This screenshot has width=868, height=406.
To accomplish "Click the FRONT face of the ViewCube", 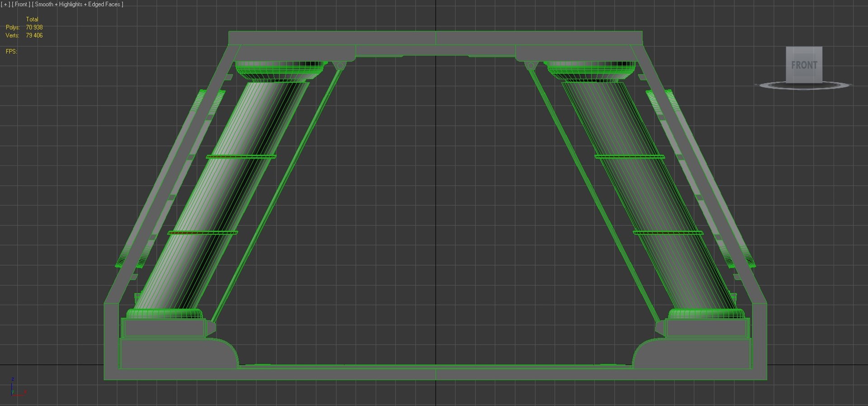I will (x=804, y=65).
